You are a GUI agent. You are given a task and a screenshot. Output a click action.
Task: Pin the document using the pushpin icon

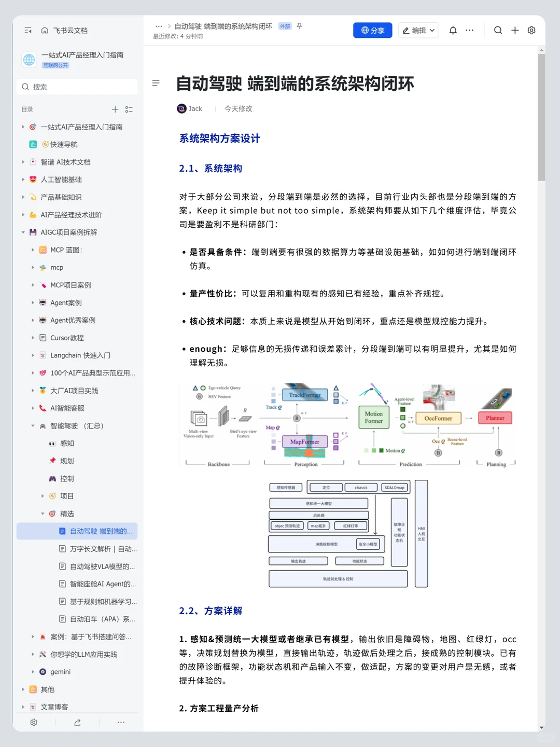pos(299,26)
